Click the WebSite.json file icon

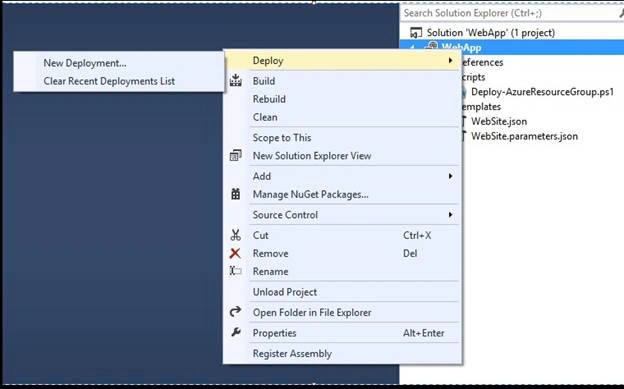click(x=464, y=121)
